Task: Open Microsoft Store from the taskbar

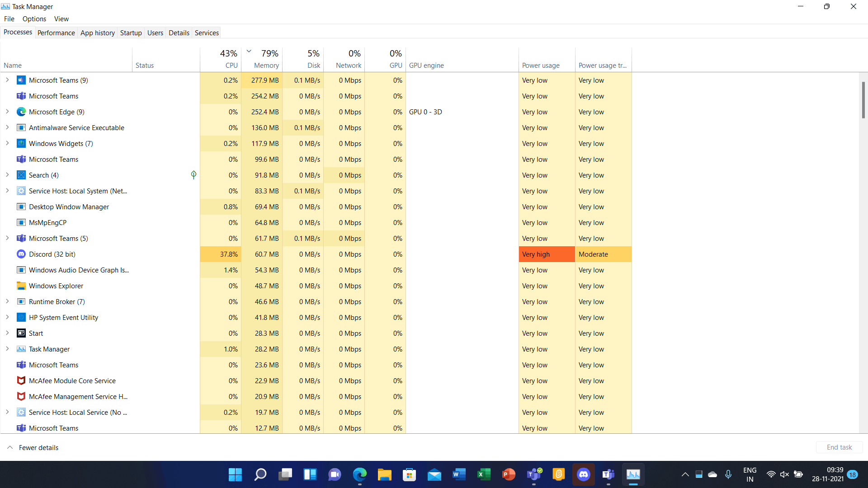Action: coord(410,474)
